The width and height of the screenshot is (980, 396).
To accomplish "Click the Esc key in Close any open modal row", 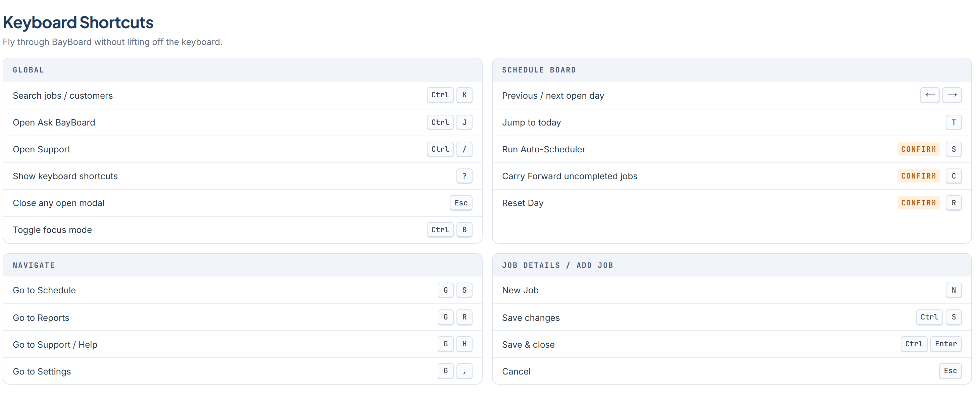I will (461, 203).
